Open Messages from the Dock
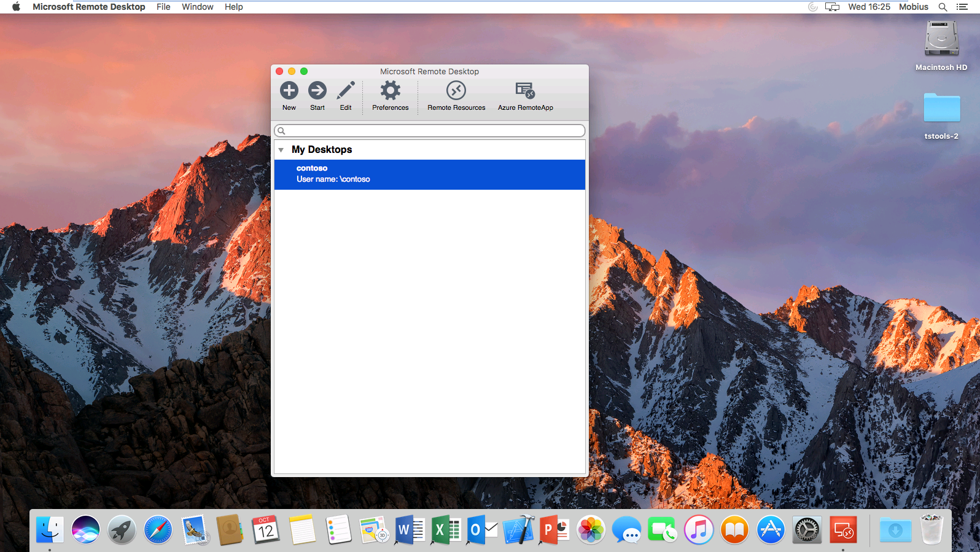 626,529
